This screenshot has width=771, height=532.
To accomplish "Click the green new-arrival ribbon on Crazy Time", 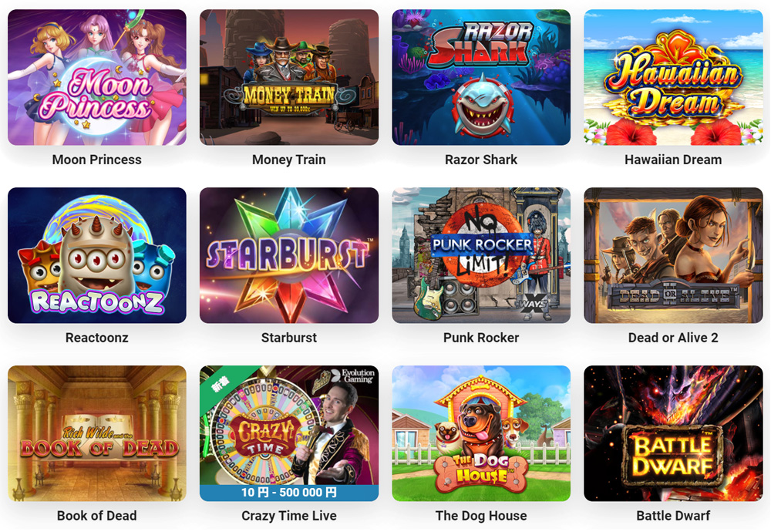I will click(x=221, y=383).
